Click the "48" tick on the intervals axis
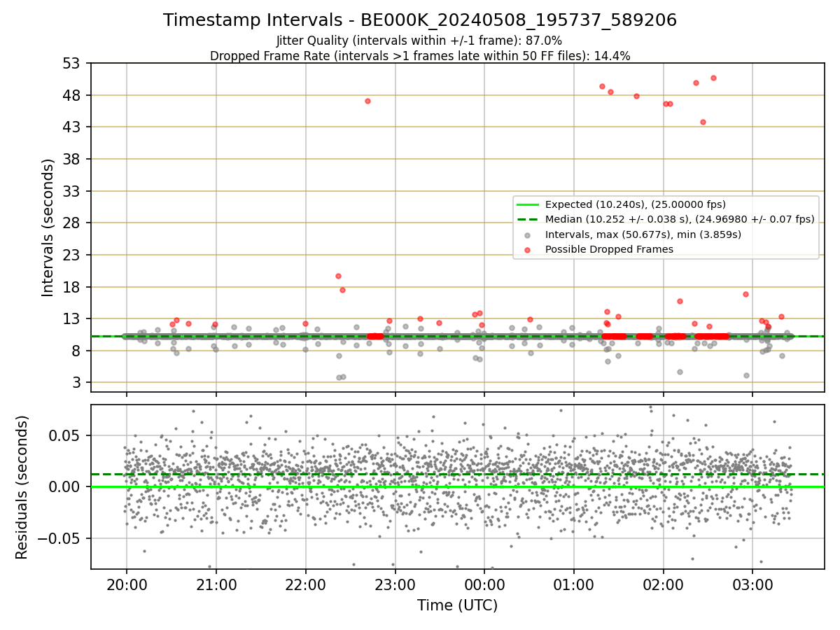The image size is (840, 630). pyautogui.click(x=73, y=95)
